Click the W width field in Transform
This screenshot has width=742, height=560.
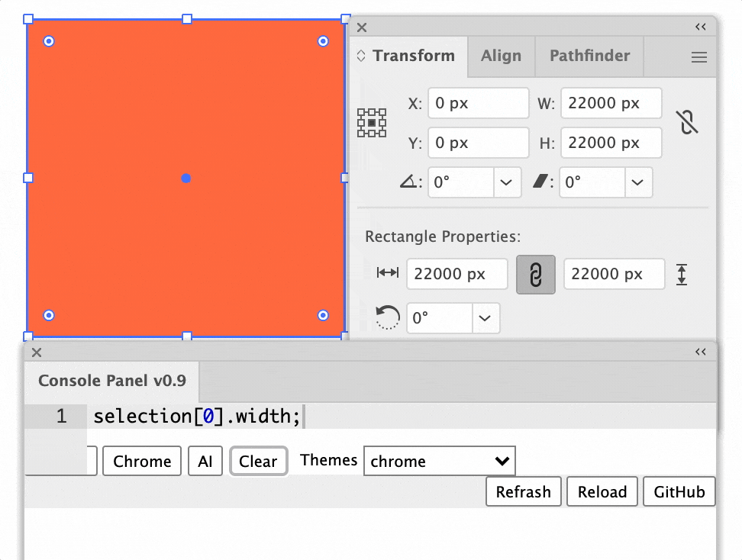611,103
